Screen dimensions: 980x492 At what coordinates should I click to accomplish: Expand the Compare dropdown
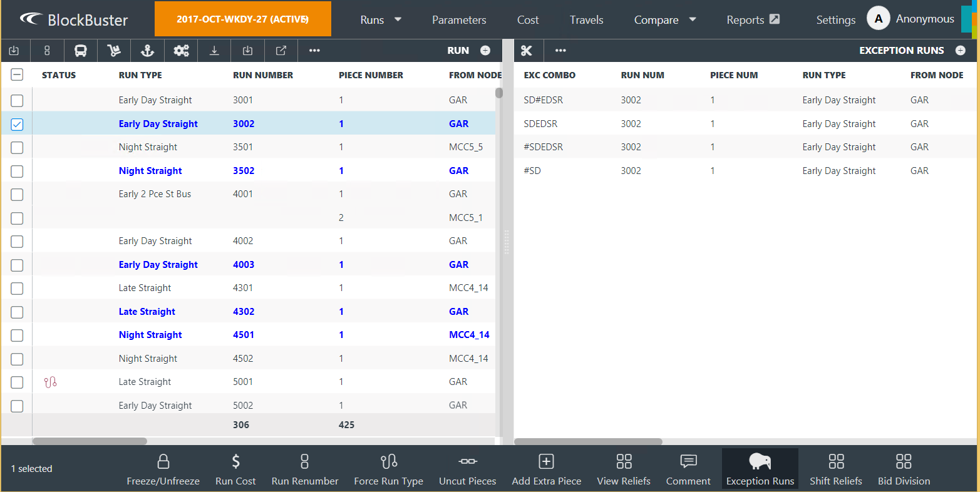click(x=664, y=19)
